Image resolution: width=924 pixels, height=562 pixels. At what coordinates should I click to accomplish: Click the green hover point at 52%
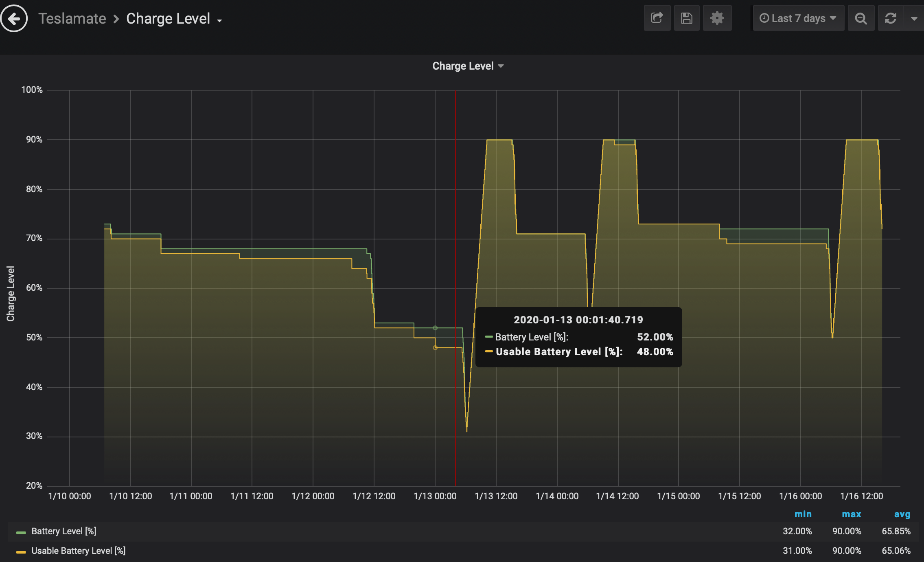(435, 328)
